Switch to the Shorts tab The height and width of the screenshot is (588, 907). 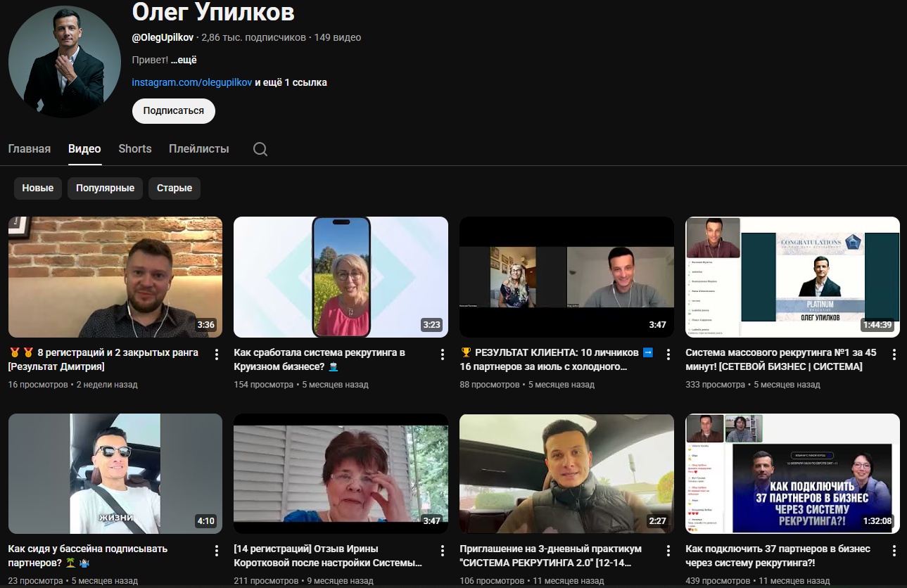[135, 149]
